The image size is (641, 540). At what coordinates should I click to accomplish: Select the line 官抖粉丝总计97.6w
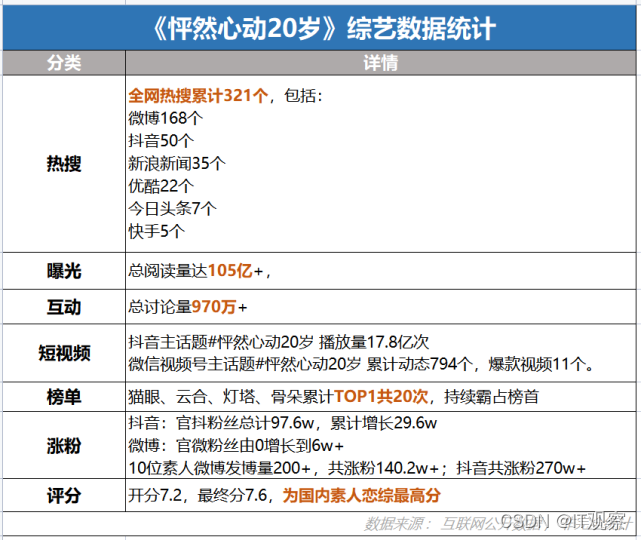(x=282, y=423)
